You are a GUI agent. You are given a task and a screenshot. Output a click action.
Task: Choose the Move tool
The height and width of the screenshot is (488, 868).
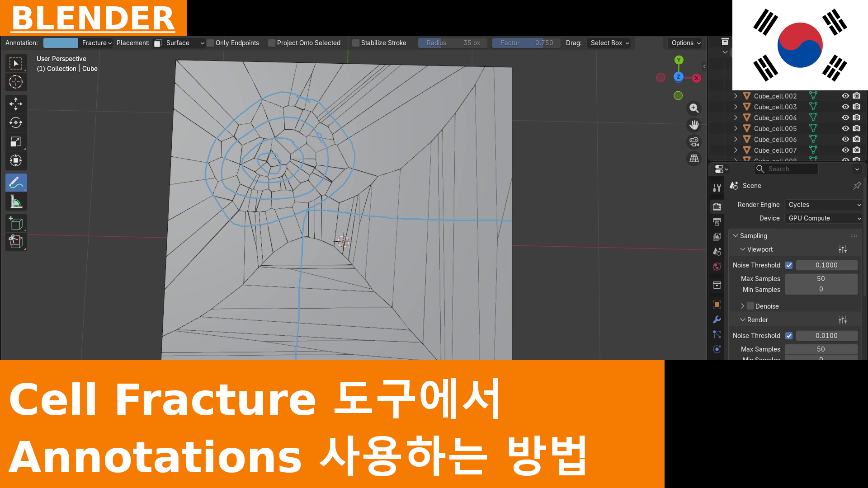coord(16,104)
